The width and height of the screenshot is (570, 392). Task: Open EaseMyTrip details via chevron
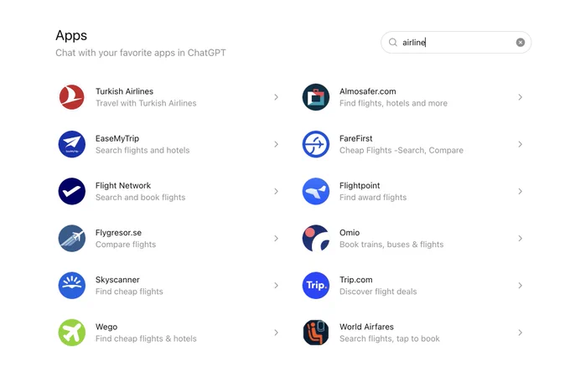coord(277,144)
